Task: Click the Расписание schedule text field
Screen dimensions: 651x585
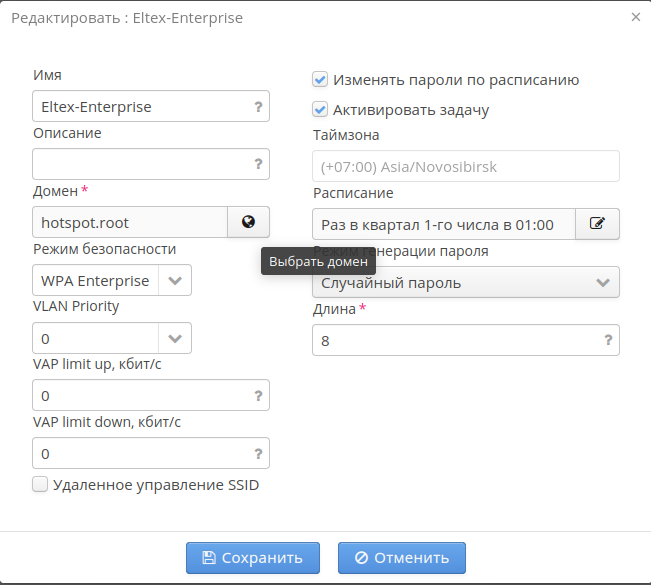Action: coord(443,224)
